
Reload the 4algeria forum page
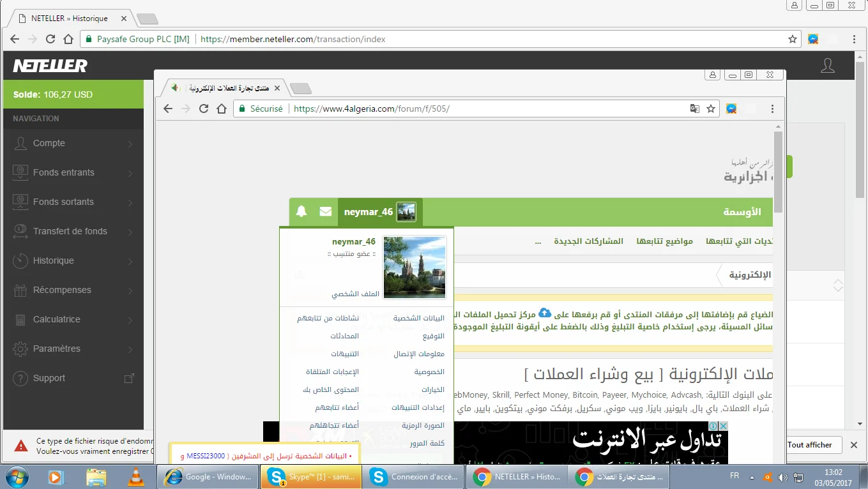click(204, 109)
